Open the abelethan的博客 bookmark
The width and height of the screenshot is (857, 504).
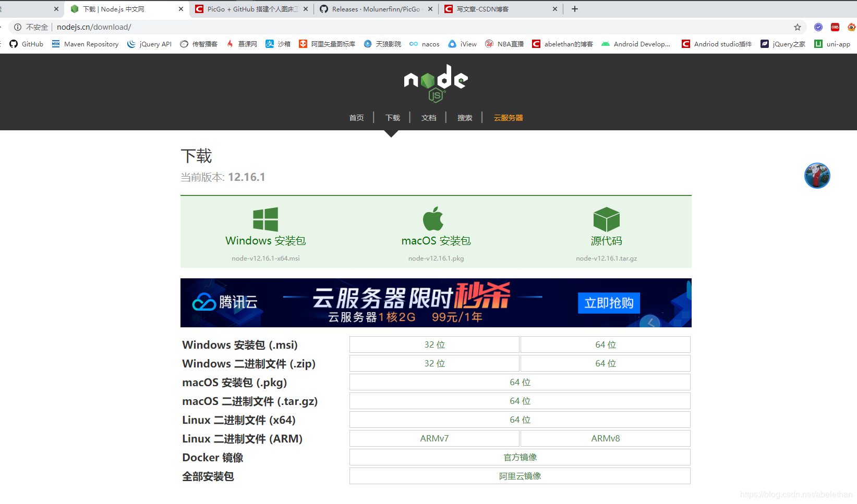[563, 44]
